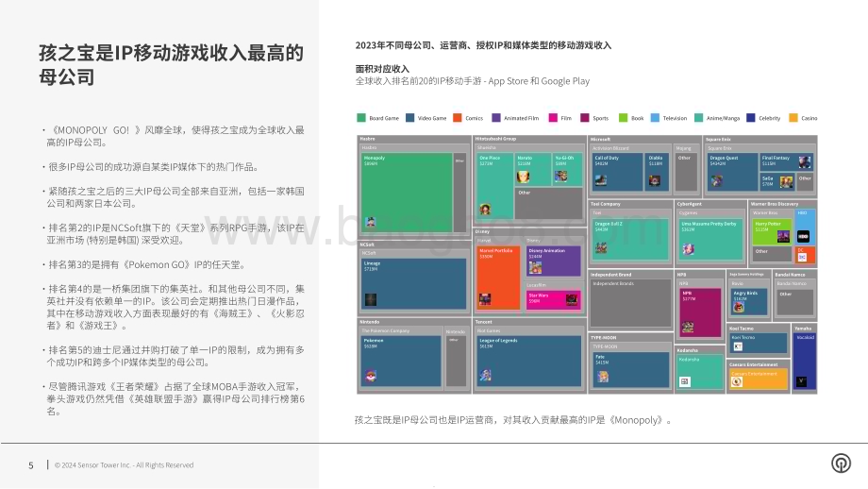Click the page number 5
868x489 pixels.
[x=31, y=465]
